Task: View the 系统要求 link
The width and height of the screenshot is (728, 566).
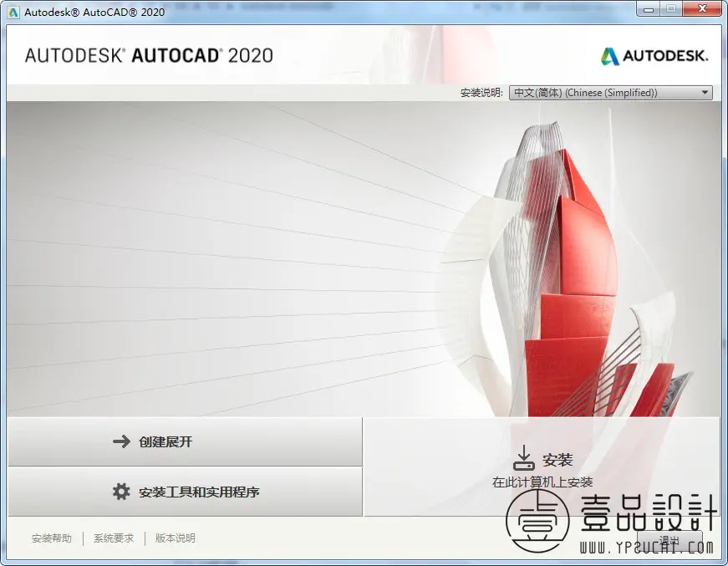Action: pyautogui.click(x=114, y=538)
